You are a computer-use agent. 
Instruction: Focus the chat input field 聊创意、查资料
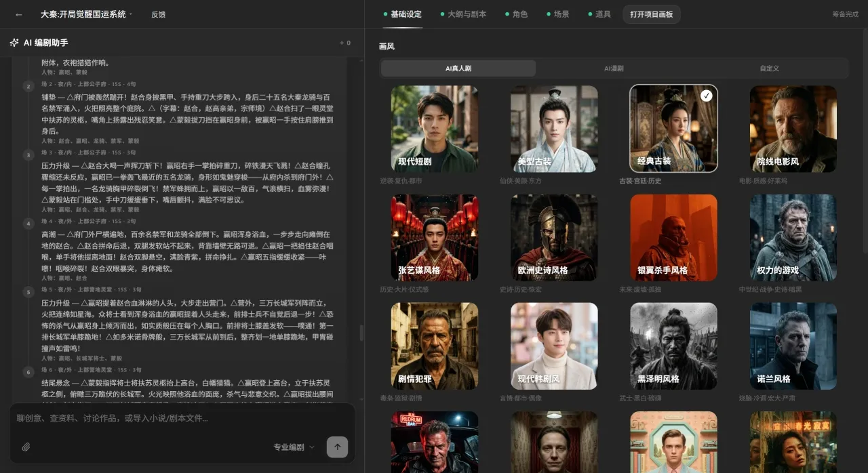[x=182, y=418]
